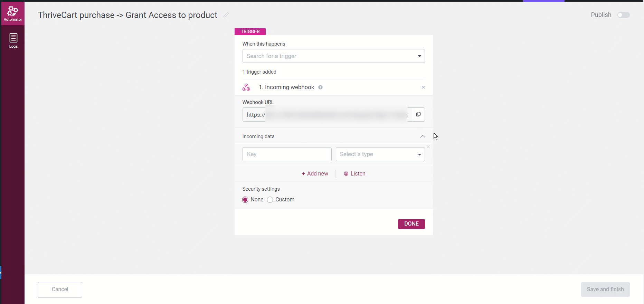Screen dimensions: 644x304
Task: Add a new incoming data field
Action: click(315, 174)
